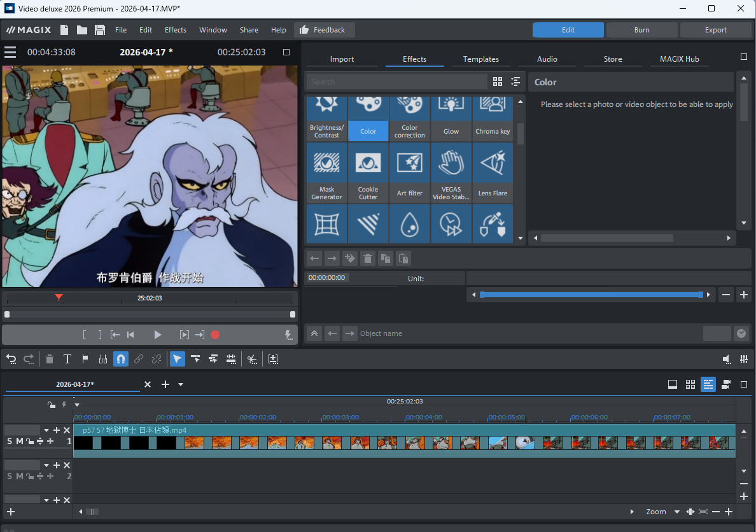The width and height of the screenshot is (756, 532).
Task: Toggle Mute M on track 1
Action: 19,441
